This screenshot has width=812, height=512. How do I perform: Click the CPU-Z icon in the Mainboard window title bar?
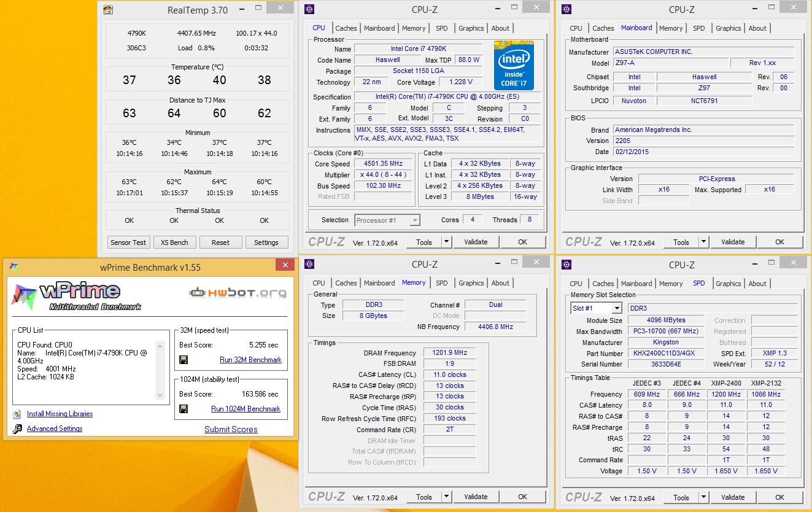[x=566, y=9]
